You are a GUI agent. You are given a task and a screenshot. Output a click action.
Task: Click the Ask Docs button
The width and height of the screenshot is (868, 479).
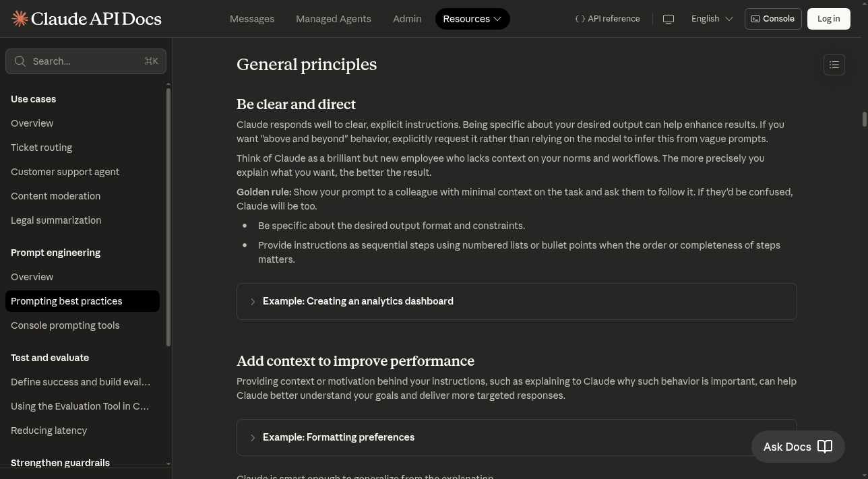[798, 447]
